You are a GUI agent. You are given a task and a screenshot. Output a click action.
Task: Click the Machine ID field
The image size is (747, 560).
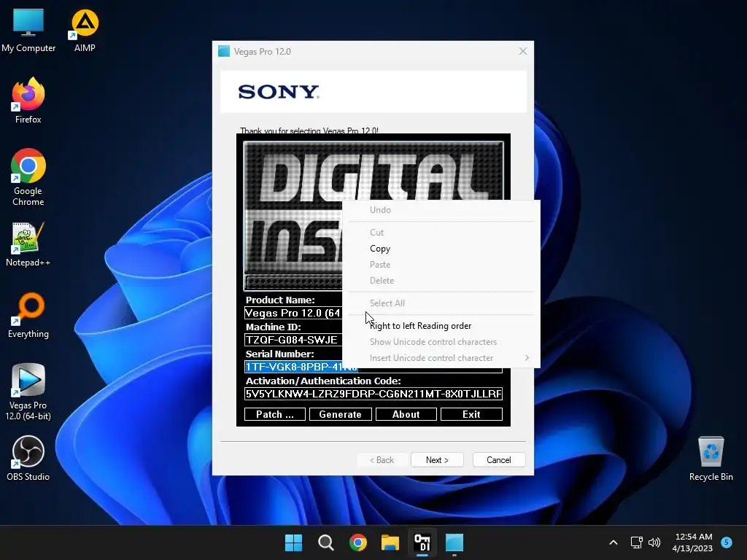click(293, 340)
